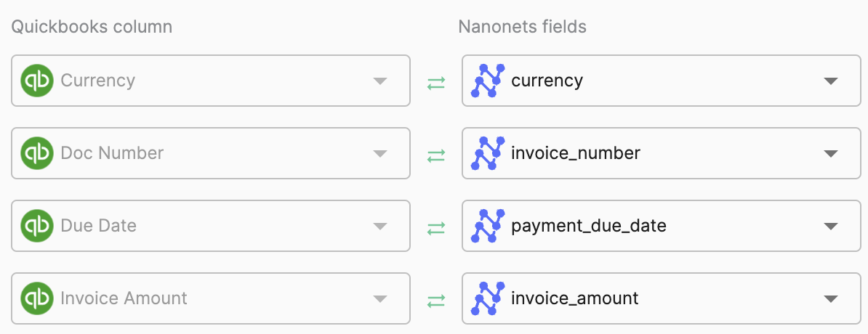Click the Doc Number column dropdown arrow

pos(379,153)
